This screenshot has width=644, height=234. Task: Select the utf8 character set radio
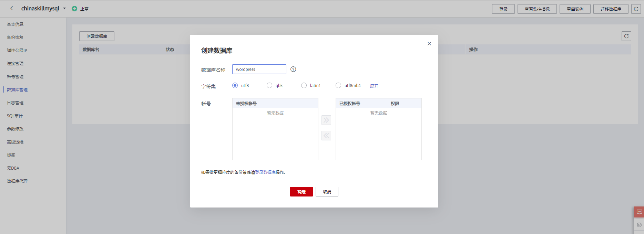235,85
